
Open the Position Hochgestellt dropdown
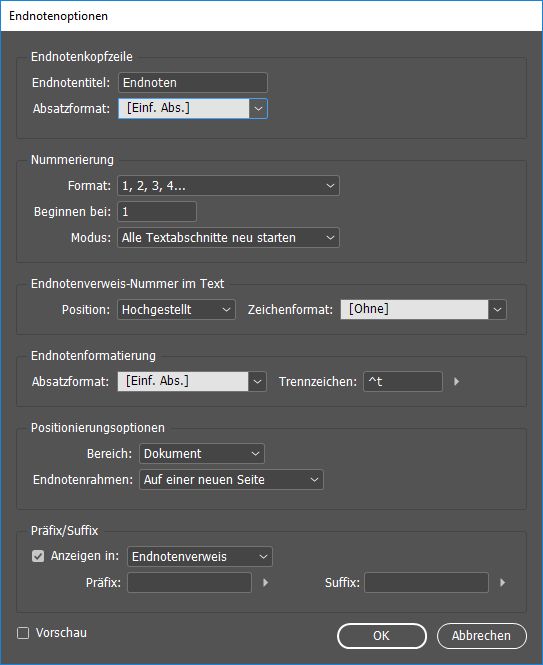[176, 310]
